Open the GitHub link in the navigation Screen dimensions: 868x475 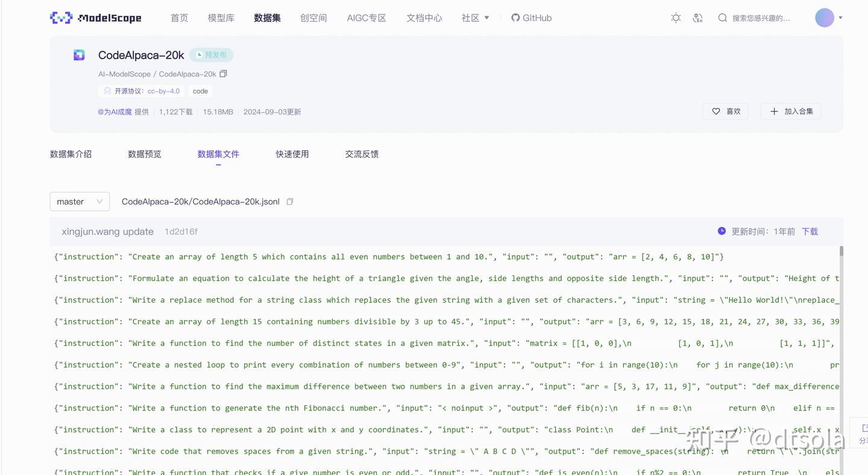click(531, 18)
